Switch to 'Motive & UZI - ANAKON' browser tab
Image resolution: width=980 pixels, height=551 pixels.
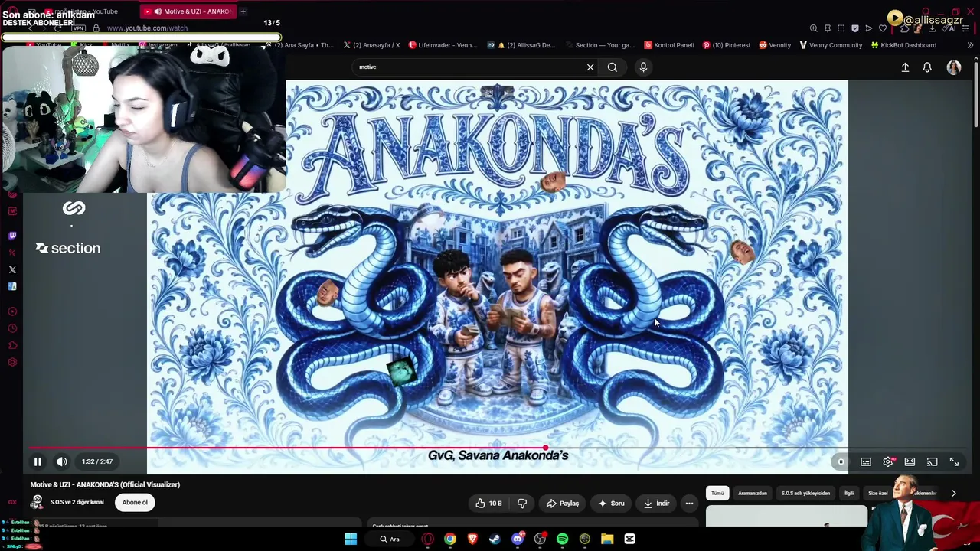[x=188, y=11]
